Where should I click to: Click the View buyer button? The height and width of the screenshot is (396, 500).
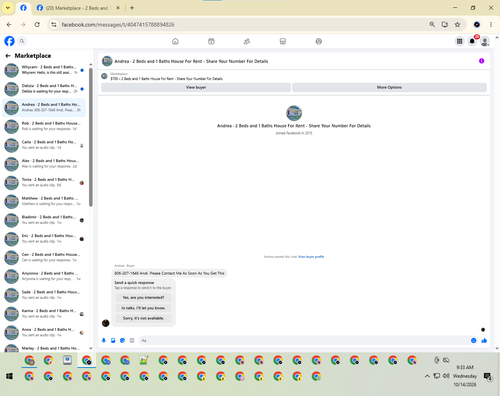(x=196, y=87)
